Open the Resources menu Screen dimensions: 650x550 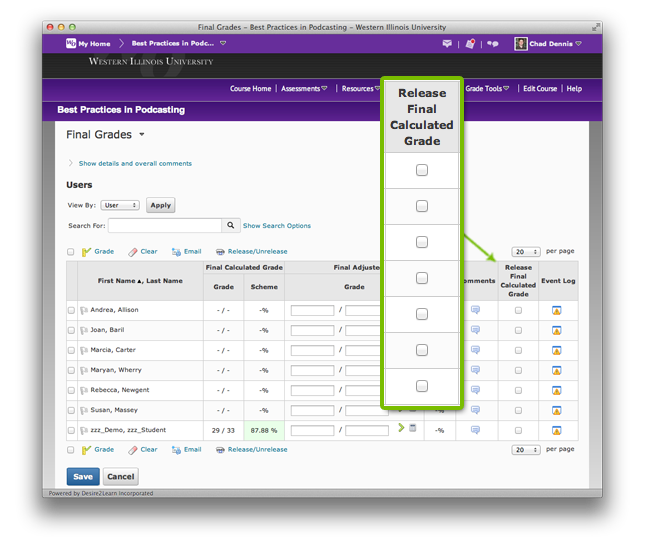click(x=360, y=89)
